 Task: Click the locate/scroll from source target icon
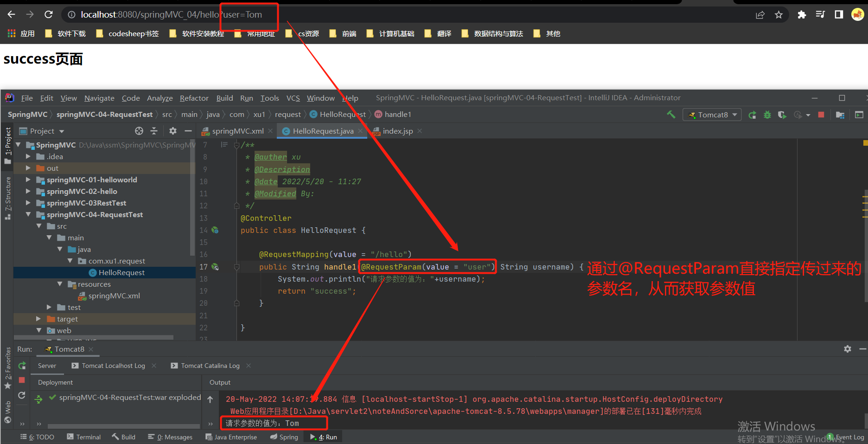tap(139, 131)
